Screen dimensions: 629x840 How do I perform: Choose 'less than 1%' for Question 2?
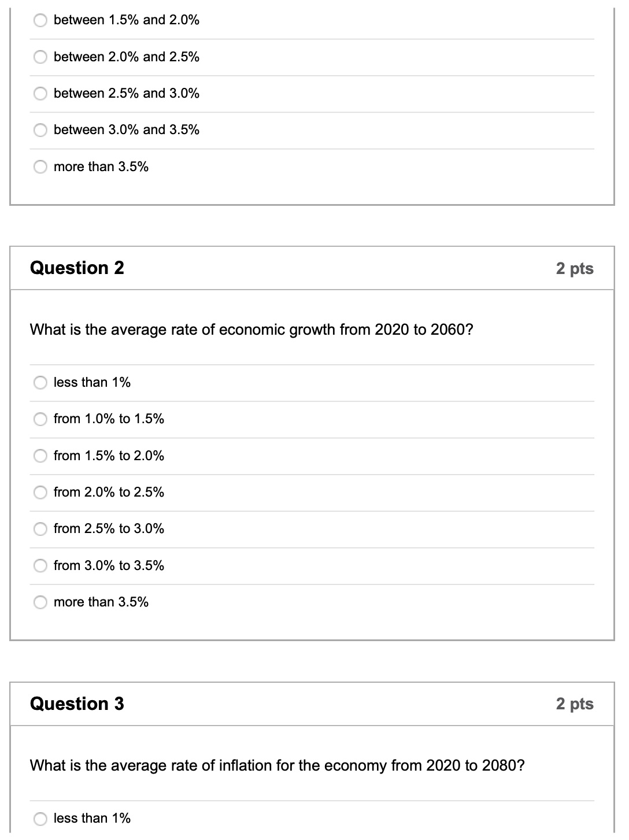pos(40,382)
